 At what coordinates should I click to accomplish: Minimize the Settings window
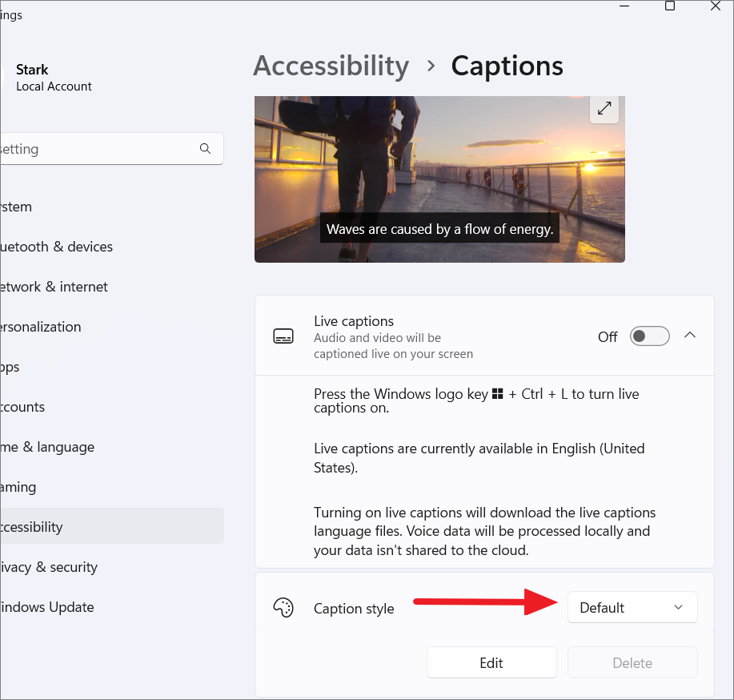(x=624, y=6)
